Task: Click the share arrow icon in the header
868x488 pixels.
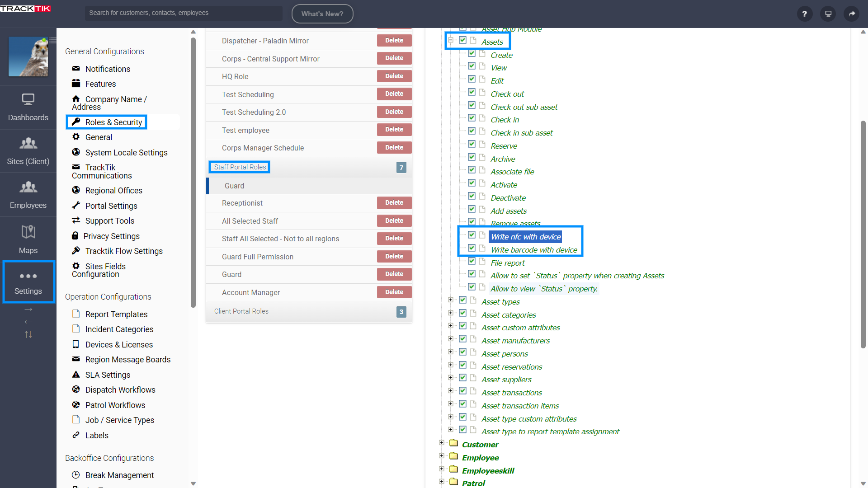Action: [x=852, y=14]
